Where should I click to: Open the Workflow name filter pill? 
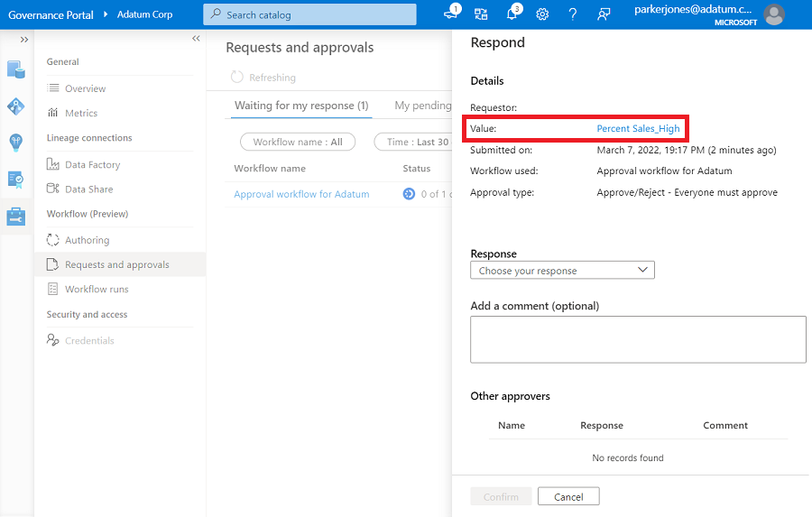coord(298,142)
